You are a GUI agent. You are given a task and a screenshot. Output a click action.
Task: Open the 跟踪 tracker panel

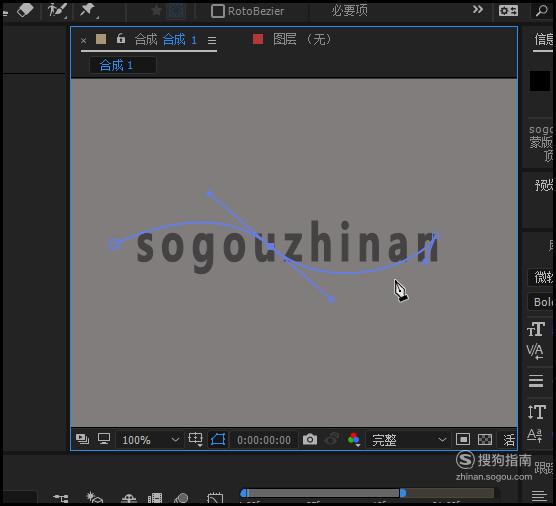(x=544, y=468)
